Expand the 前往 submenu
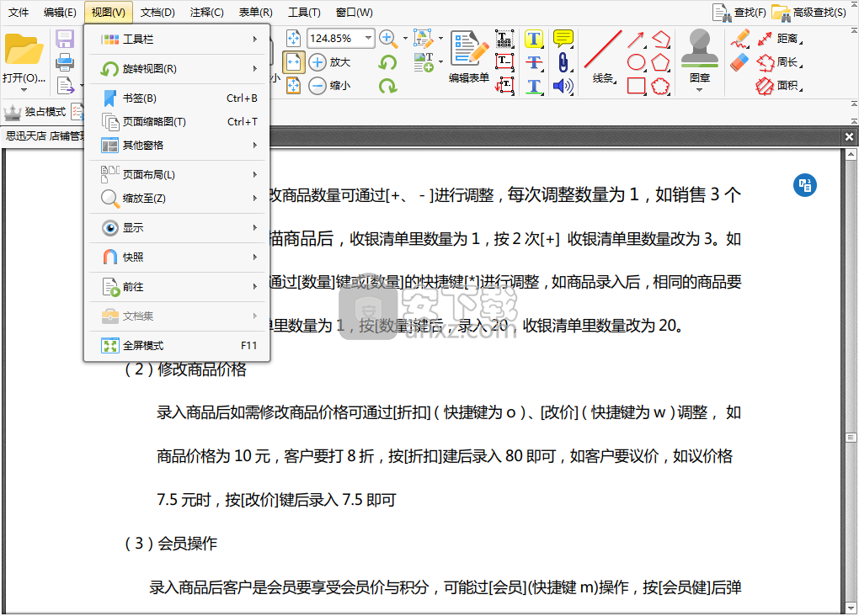The width and height of the screenshot is (859, 616). 177,286
